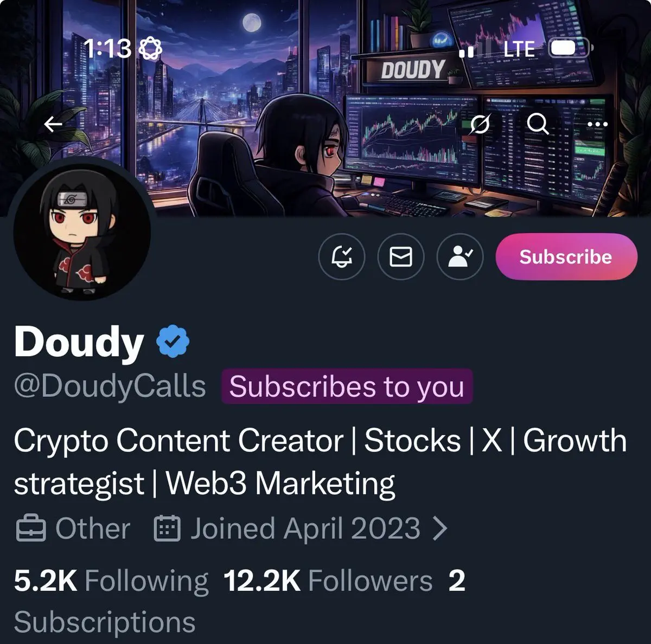This screenshot has width=651, height=644.
Task: Tap the calendar icon beside Joined date
Action: 167,529
